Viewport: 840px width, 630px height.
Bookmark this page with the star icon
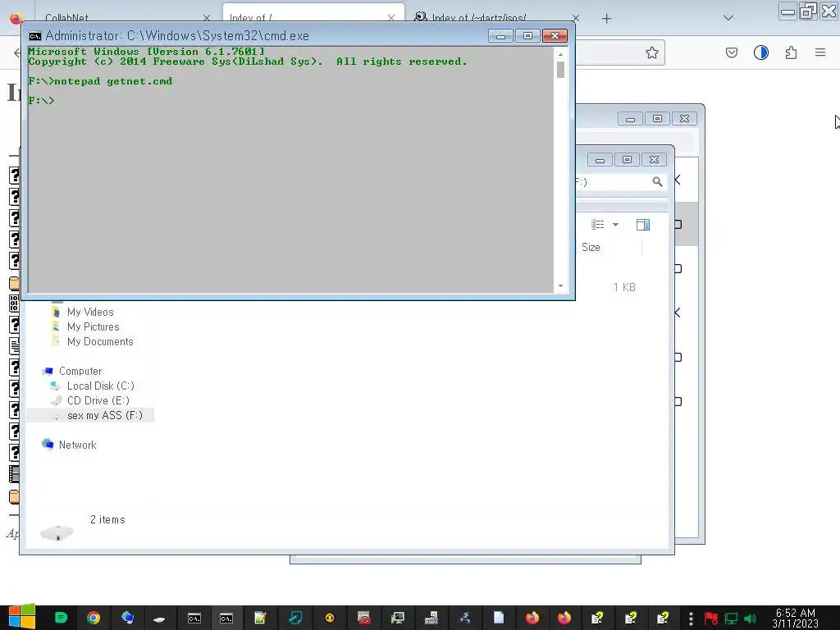pos(652,52)
